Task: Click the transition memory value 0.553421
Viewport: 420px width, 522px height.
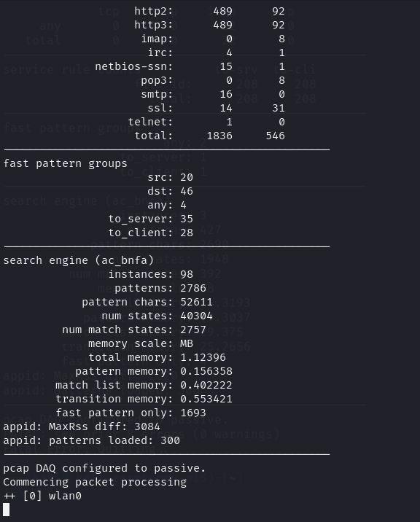Action: (206, 400)
